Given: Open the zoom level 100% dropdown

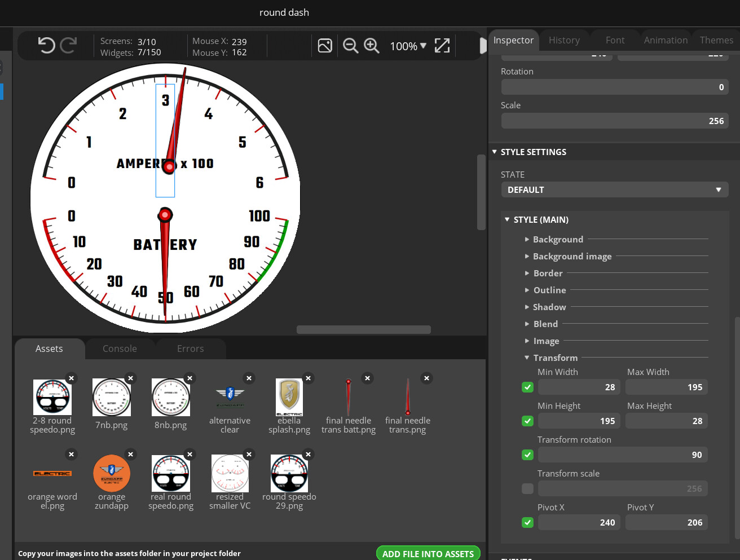Looking at the screenshot, I should (x=408, y=46).
